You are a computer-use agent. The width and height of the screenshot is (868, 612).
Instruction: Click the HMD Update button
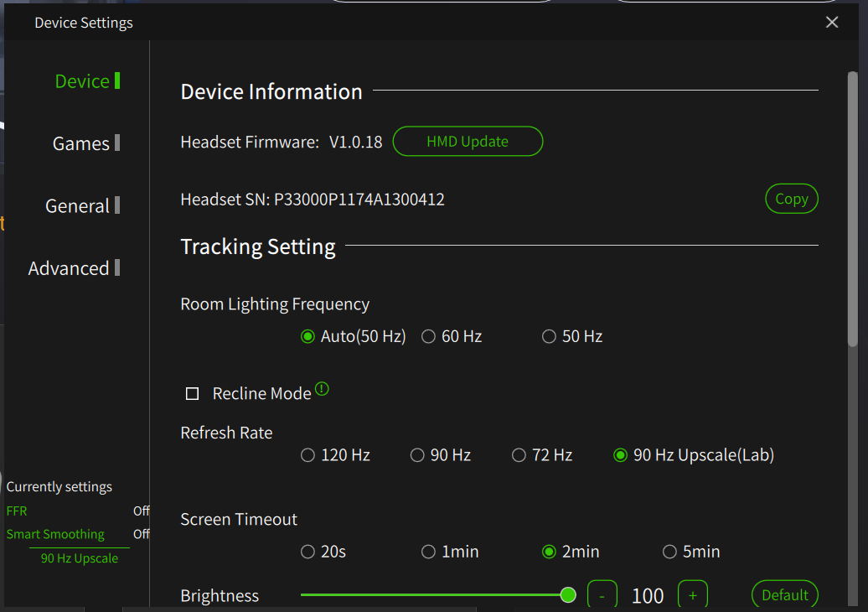coord(468,142)
